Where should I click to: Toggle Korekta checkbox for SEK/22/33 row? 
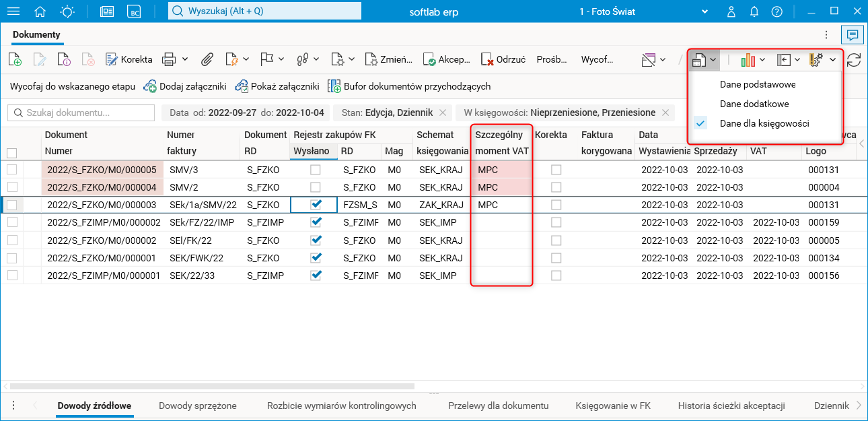556,275
